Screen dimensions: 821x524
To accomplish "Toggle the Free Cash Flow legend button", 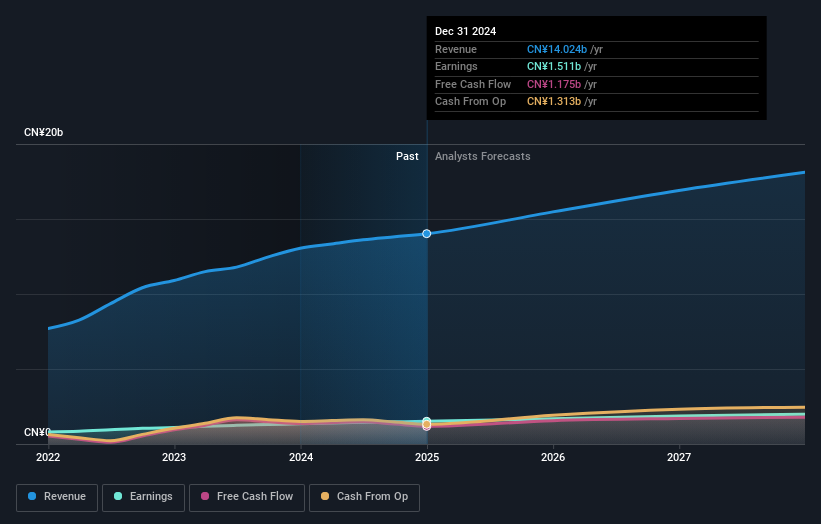I will coord(247,497).
